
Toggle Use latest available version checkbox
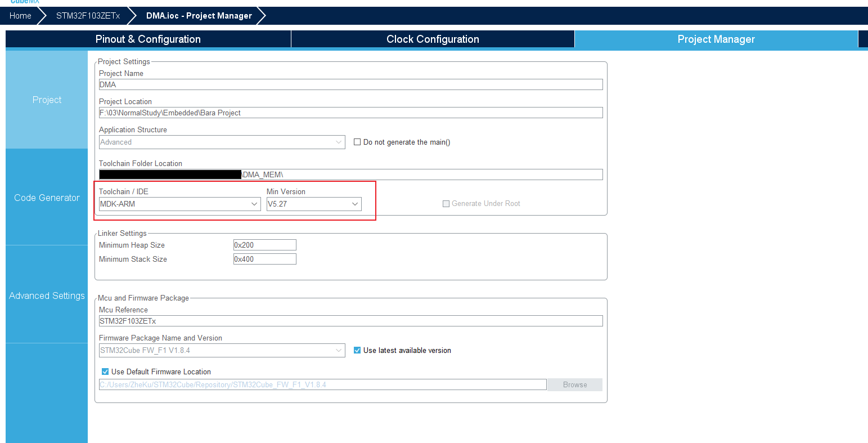click(357, 350)
